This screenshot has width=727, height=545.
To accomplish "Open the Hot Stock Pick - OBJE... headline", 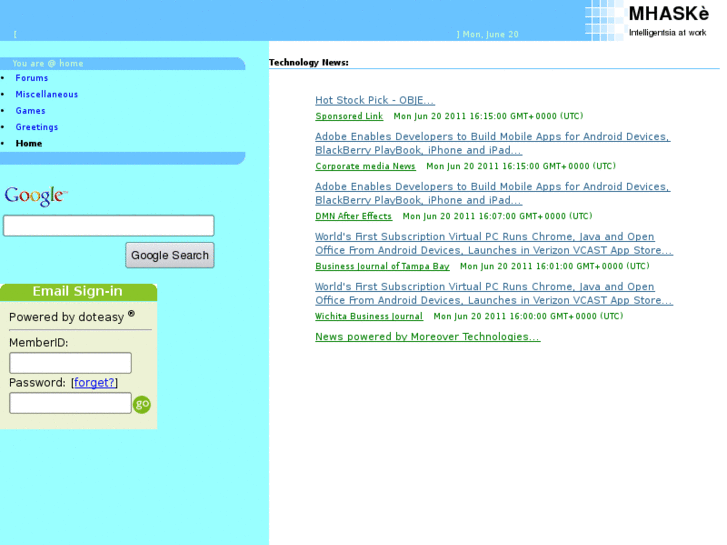I will (x=375, y=100).
